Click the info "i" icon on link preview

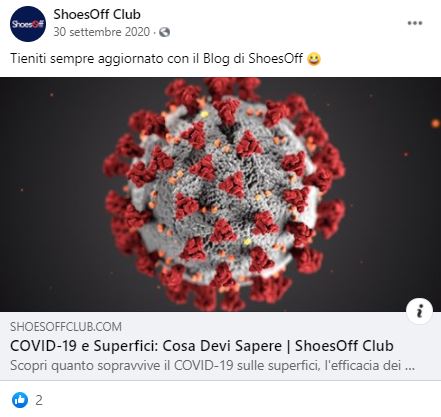(x=420, y=311)
